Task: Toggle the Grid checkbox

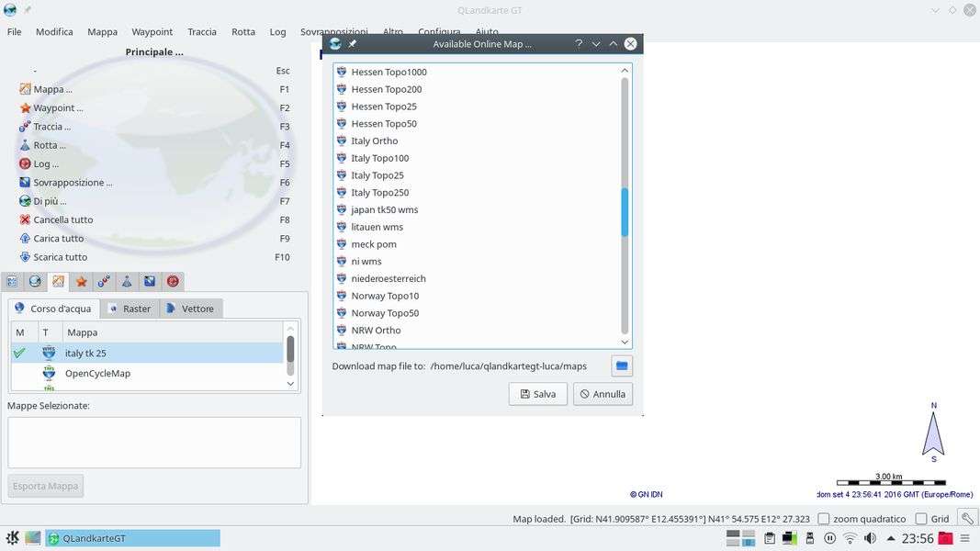Action: 921,519
